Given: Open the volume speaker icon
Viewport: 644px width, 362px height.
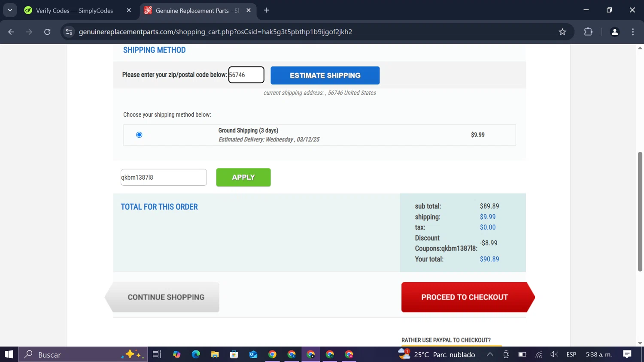Looking at the screenshot, I should pos(554,354).
